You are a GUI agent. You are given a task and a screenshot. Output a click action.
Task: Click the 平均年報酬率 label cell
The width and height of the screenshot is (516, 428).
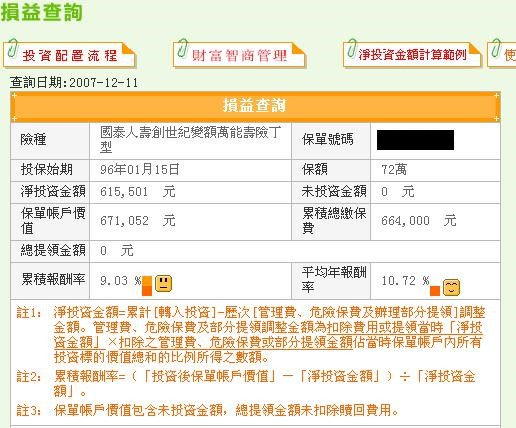331,281
